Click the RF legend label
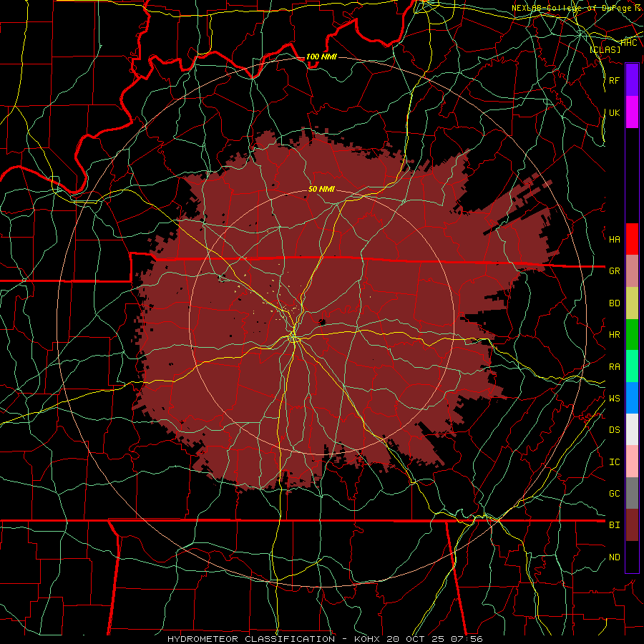This screenshot has height=644, width=644. coord(614,80)
